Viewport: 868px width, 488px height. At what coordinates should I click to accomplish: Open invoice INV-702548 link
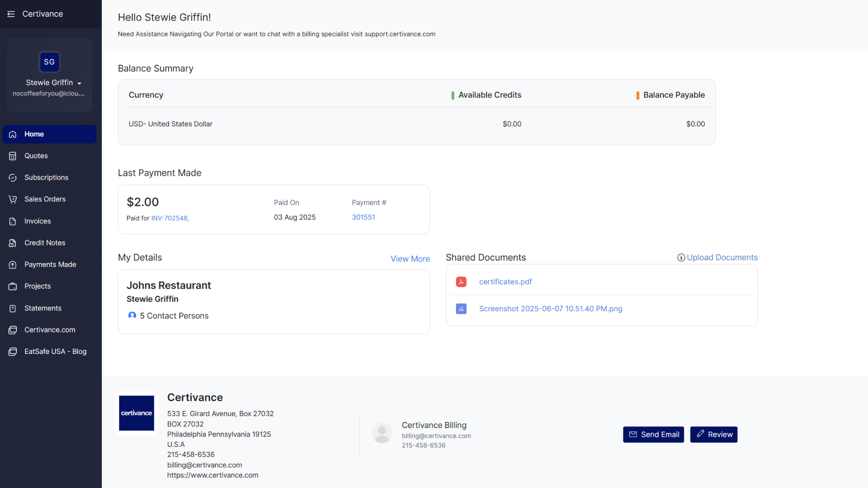click(169, 218)
